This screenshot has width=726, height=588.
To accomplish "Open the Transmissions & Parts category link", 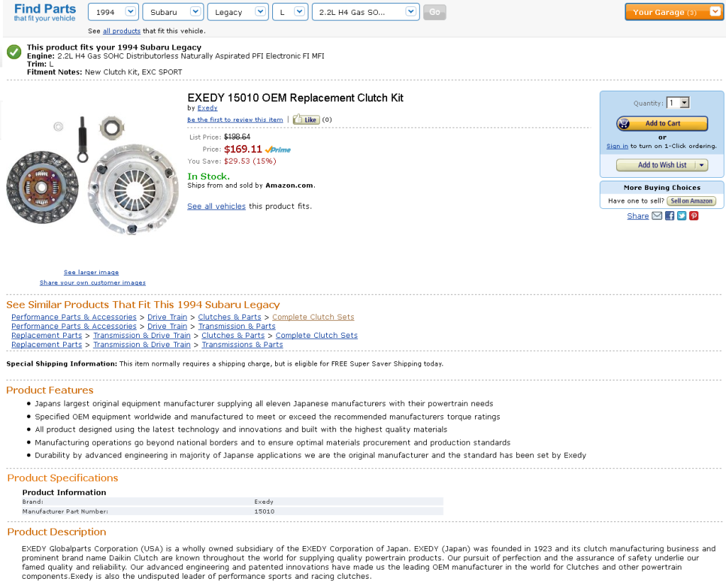I will [x=242, y=345].
